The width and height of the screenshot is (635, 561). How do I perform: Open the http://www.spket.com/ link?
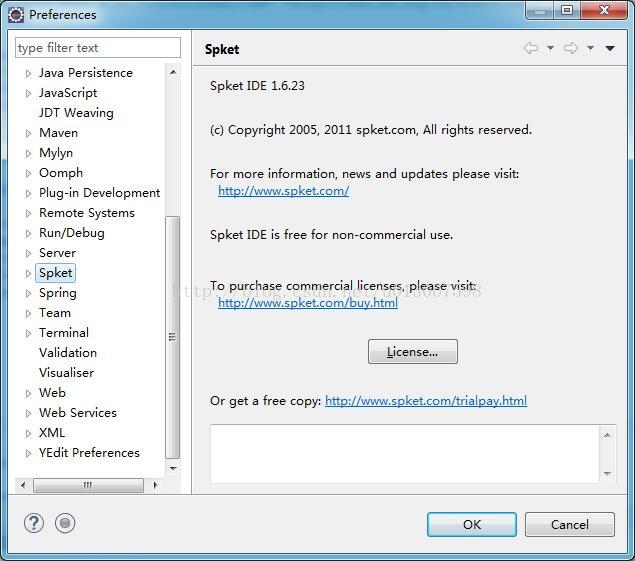[x=283, y=191]
